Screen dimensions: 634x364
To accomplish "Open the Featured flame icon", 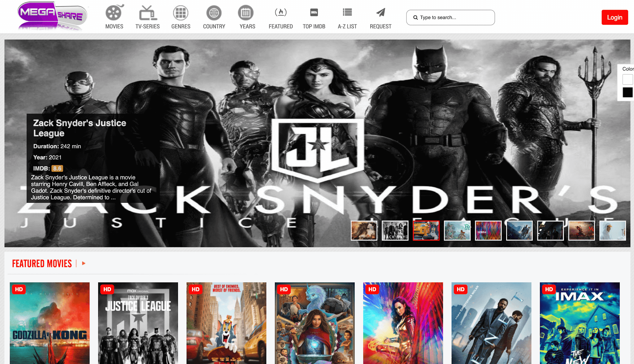I will (281, 12).
